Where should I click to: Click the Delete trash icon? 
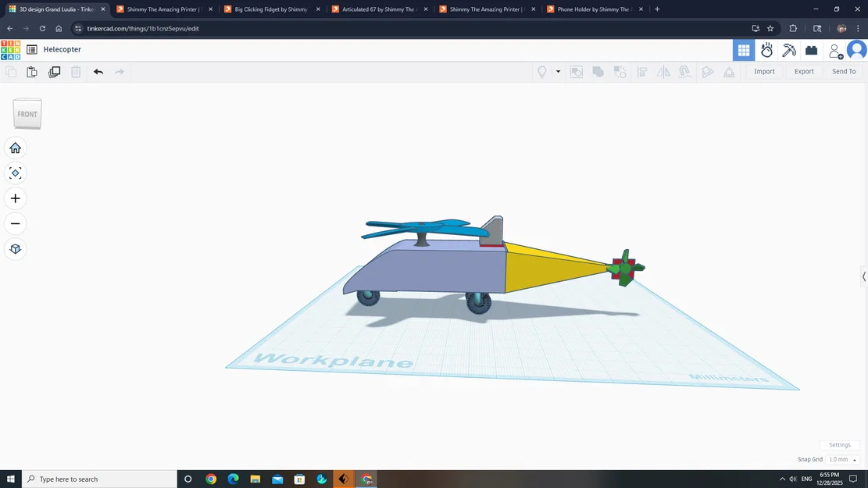point(76,72)
